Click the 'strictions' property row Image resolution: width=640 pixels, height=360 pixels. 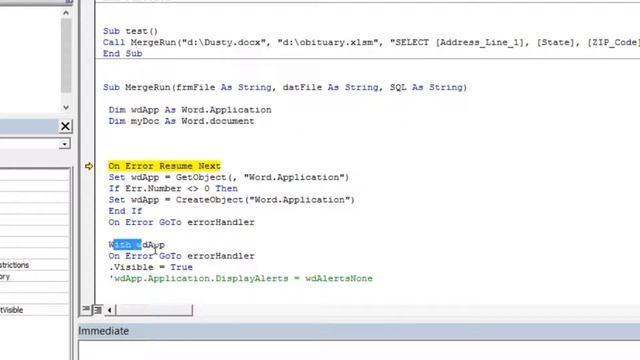coord(34,265)
